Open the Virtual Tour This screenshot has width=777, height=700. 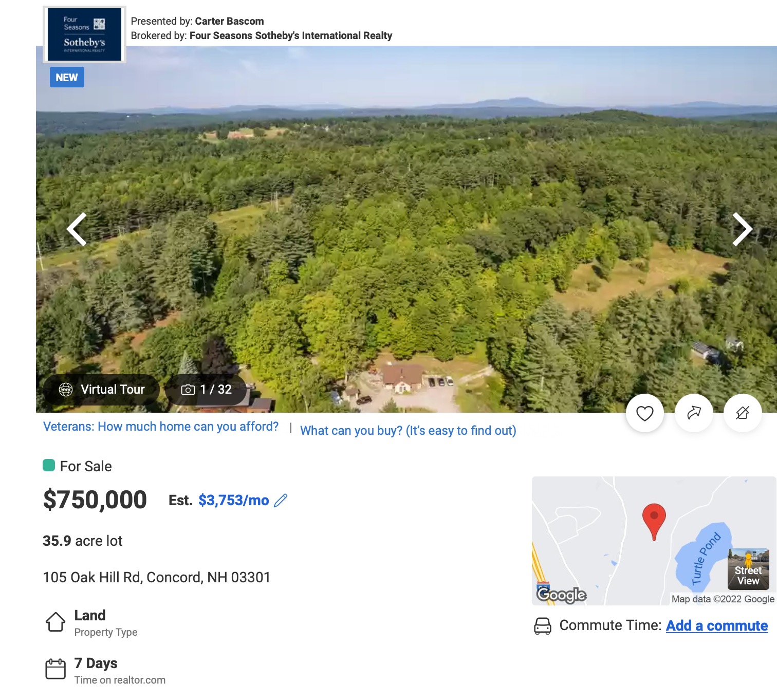pyautogui.click(x=101, y=390)
